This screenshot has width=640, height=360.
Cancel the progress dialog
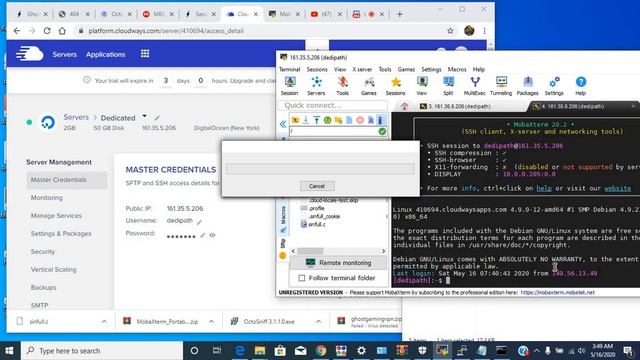317,186
